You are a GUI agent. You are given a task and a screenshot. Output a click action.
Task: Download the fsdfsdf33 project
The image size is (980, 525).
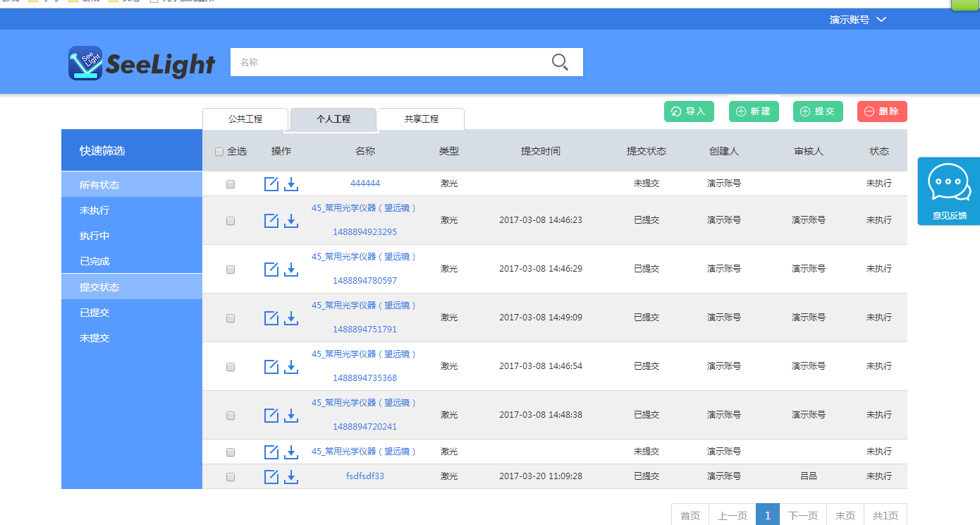(291, 477)
